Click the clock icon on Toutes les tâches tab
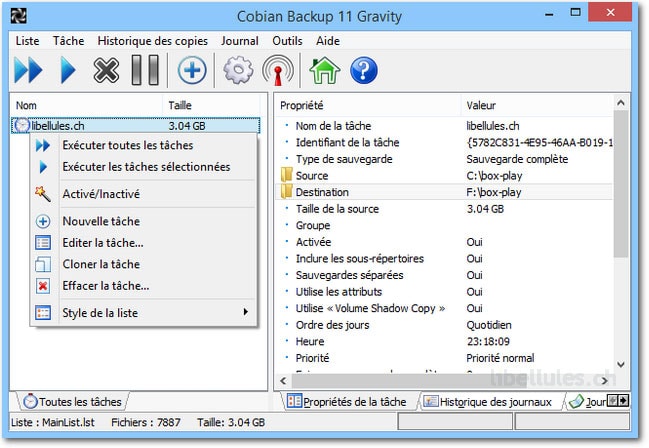 30,401
